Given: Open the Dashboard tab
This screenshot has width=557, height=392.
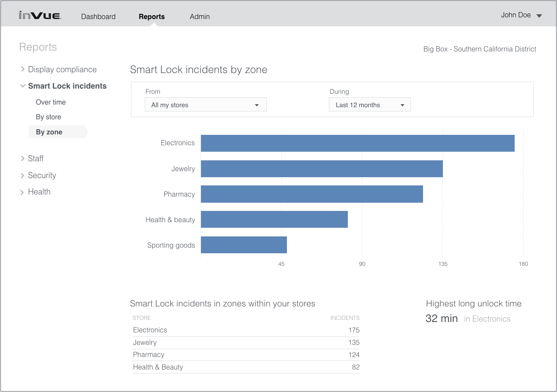Looking at the screenshot, I should click(x=98, y=17).
